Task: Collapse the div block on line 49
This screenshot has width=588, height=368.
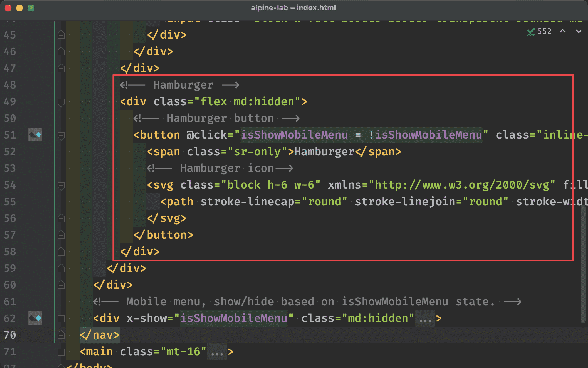Action: pyautogui.click(x=61, y=102)
